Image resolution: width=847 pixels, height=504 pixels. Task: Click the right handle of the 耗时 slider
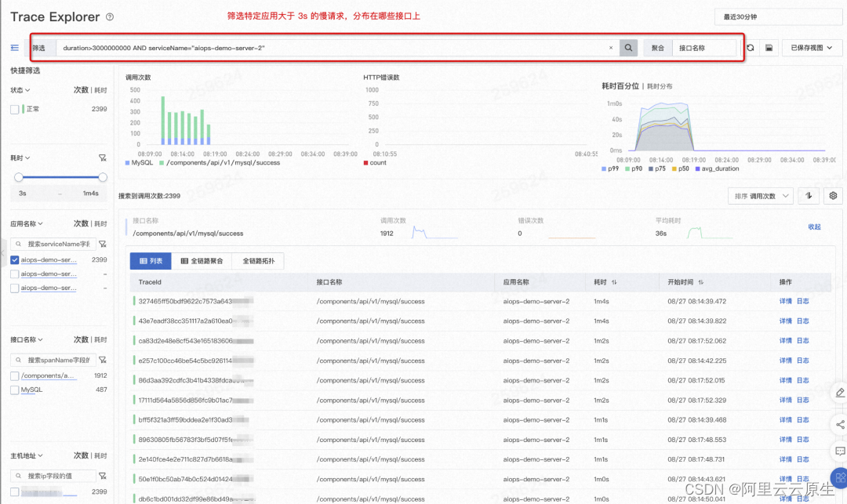[103, 177]
